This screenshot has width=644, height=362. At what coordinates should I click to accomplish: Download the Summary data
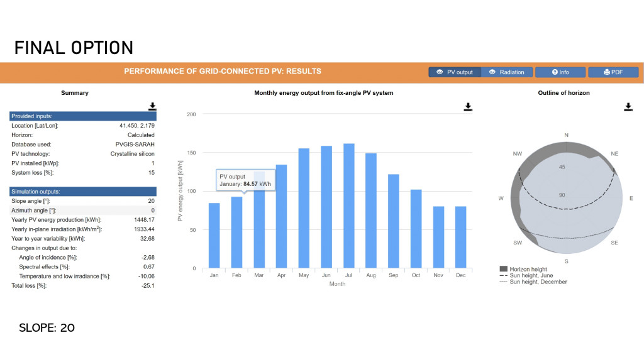point(152,107)
